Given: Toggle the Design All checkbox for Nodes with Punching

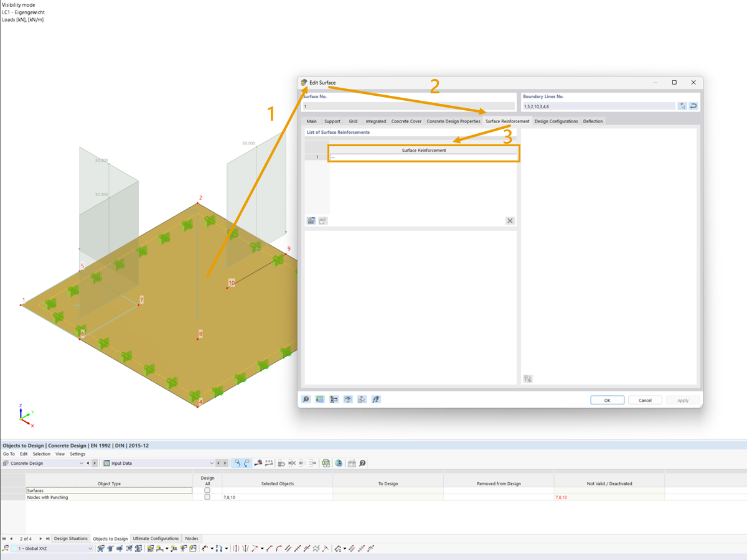Looking at the screenshot, I should coord(207,497).
